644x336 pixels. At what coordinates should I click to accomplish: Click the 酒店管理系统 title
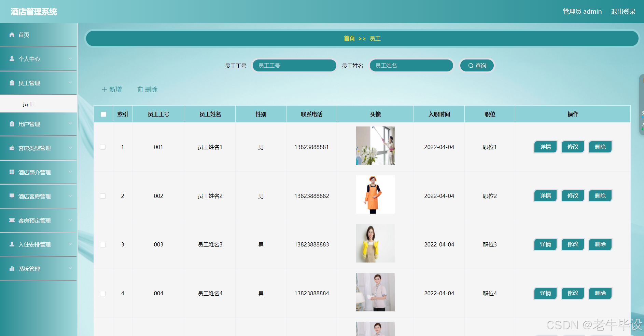point(34,12)
